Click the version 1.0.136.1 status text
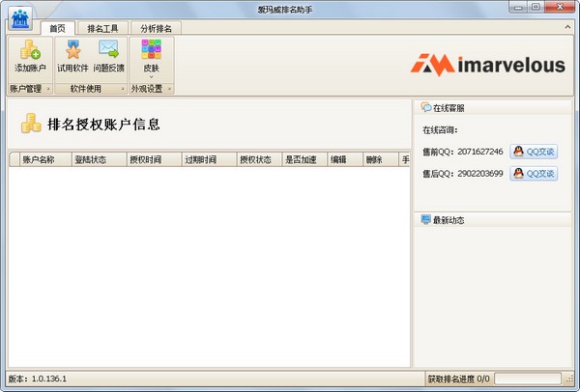Screen dimensions: 580x392 point(38,378)
